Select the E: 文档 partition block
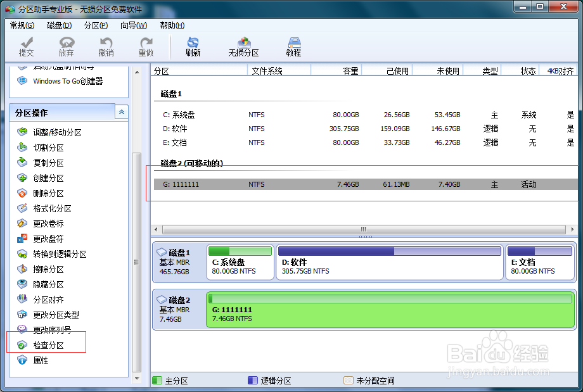Screen dimensions: 583x392 point(540,262)
